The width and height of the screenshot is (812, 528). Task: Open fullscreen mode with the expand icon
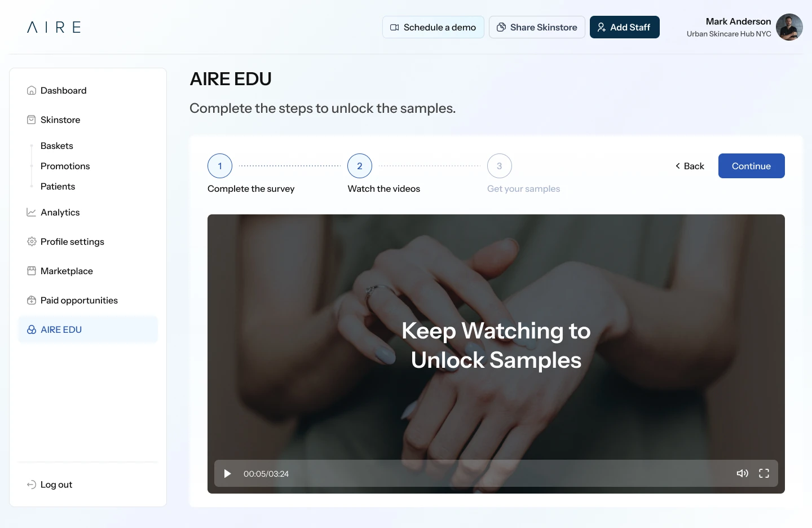[x=764, y=473]
